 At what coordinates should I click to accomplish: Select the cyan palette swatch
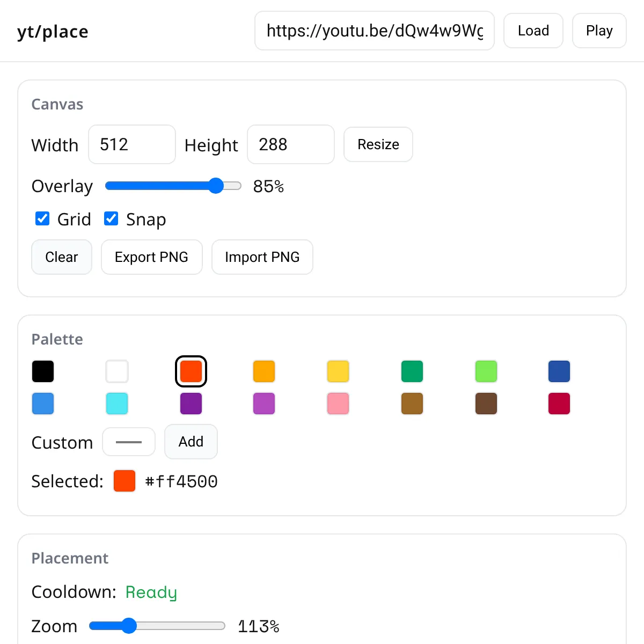tap(117, 404)
